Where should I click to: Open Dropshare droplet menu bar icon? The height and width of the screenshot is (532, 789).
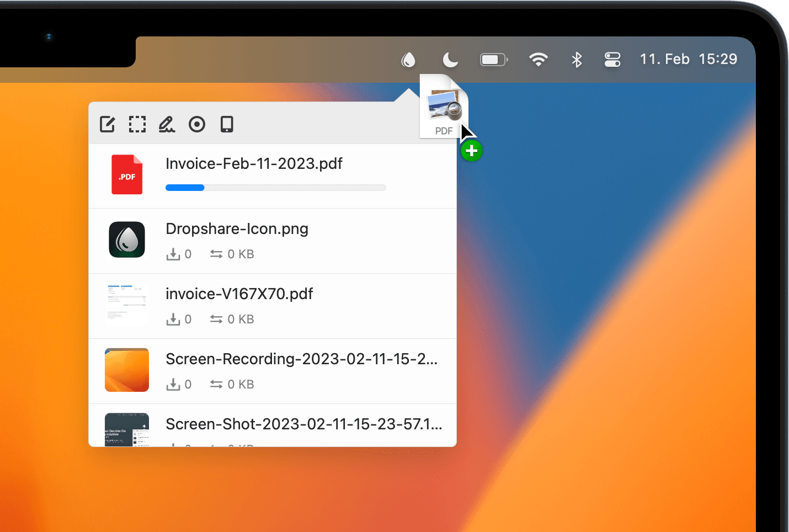point(408,60)
